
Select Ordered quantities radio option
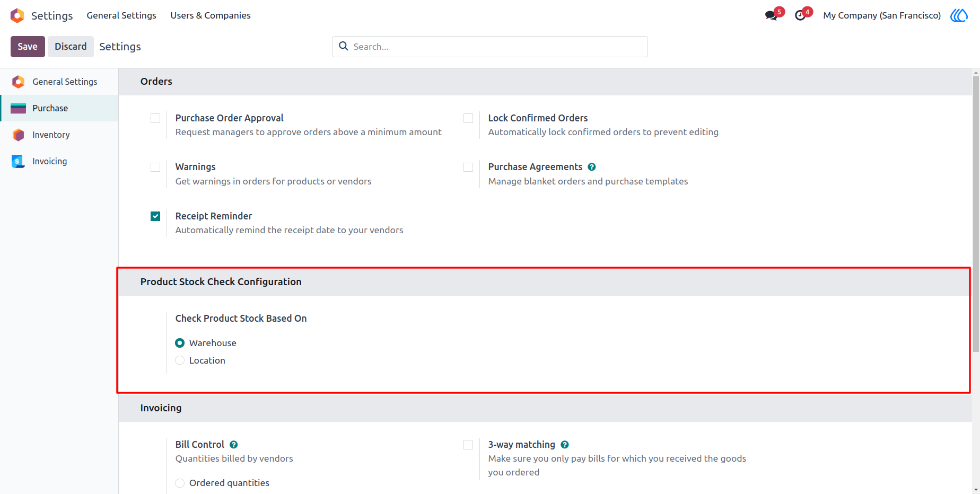(x=180, y=483)
